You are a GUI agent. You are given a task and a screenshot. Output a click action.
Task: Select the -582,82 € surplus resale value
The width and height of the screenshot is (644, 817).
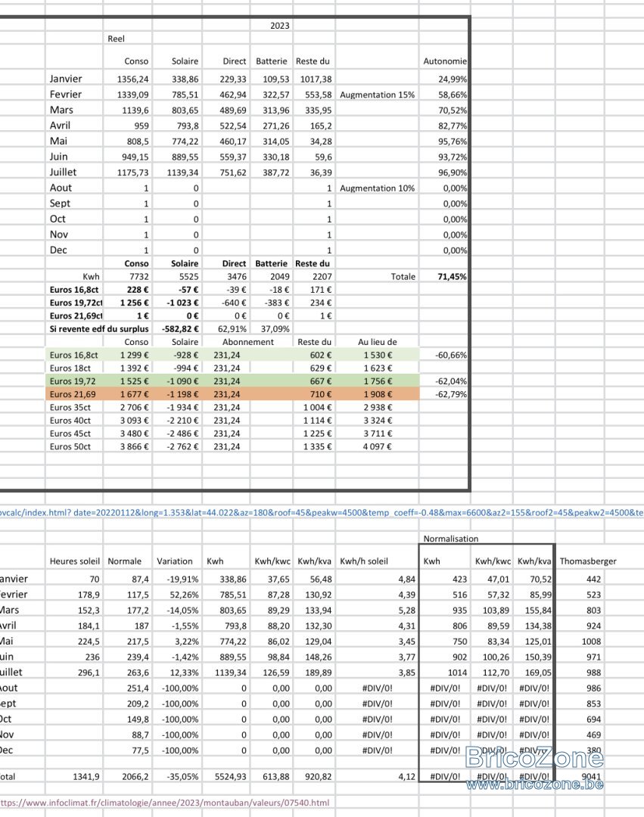180,329
